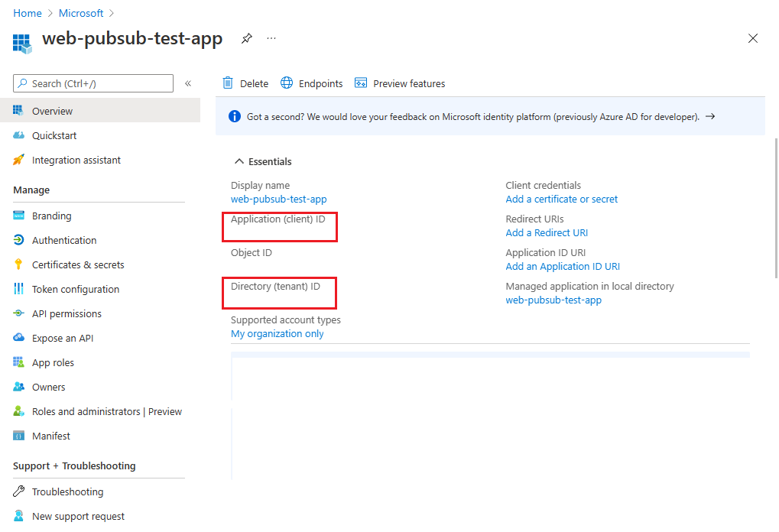The width and height of the screenshot is (779, 532).
Task: Click Add a certificate or secret link
Action: [561, 199]
